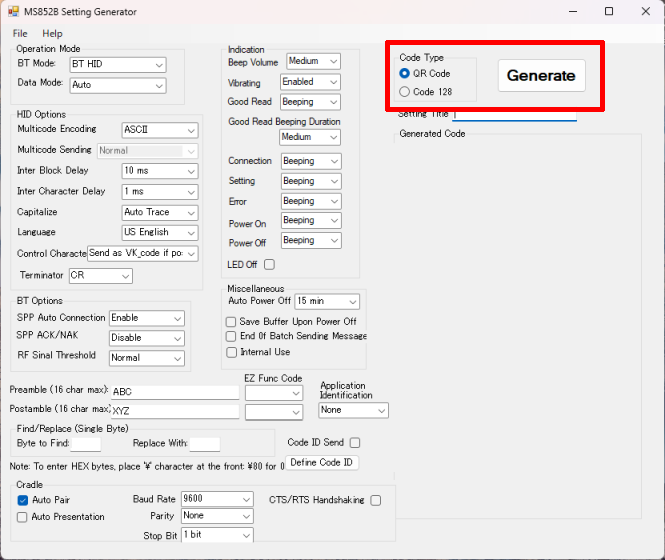
Task: Expand the Terminator dropdown
Action: 100,276
